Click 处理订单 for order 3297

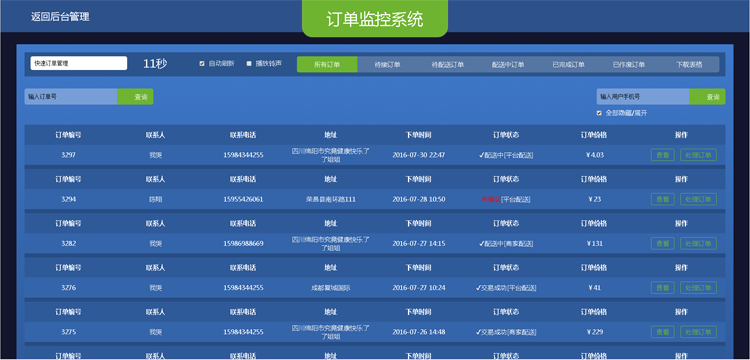tap(698, 155)
